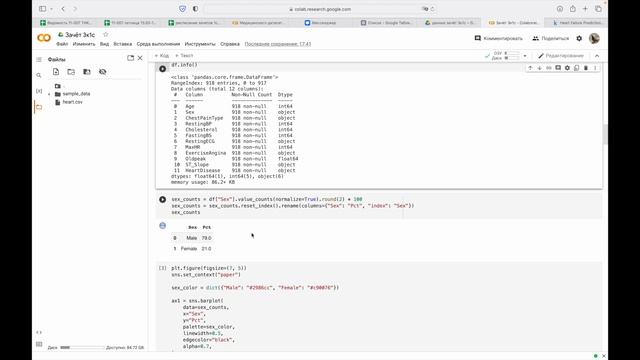Rename the notebook title Зачёт 3х1с

point(80,35)
